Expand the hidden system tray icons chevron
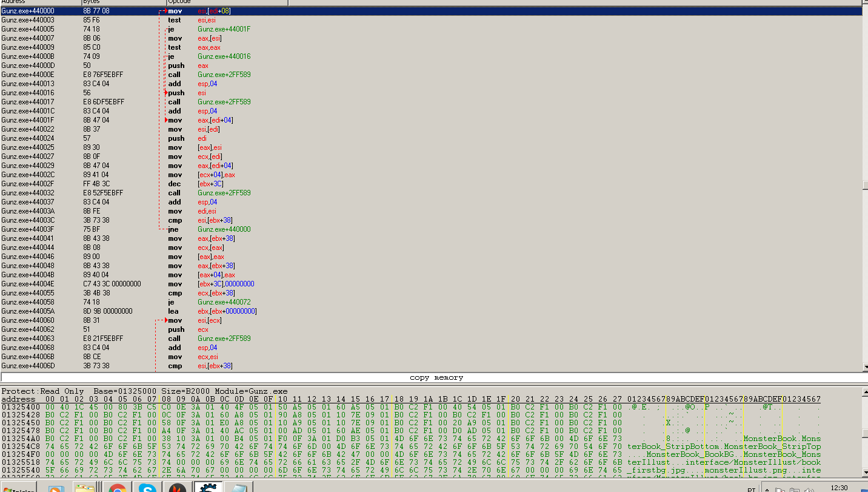This screenshot has width=868, height=492. [x=767, y=488]
